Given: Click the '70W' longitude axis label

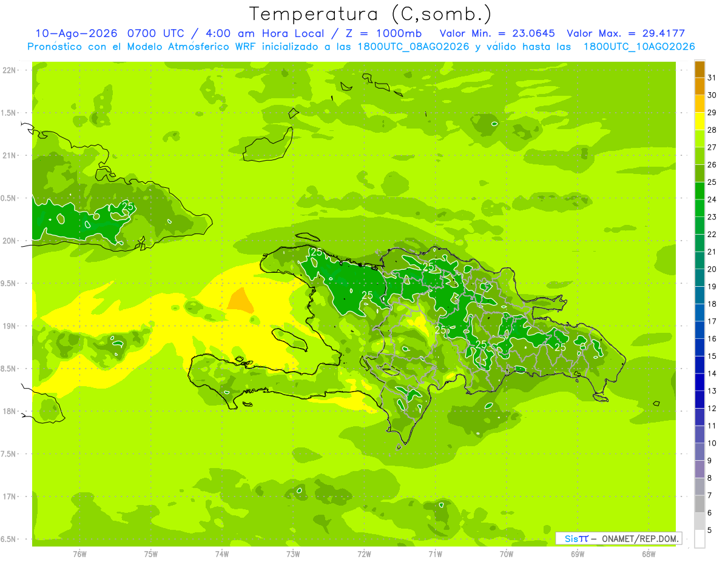Looking at the screenshot, I should coord(507,554).
